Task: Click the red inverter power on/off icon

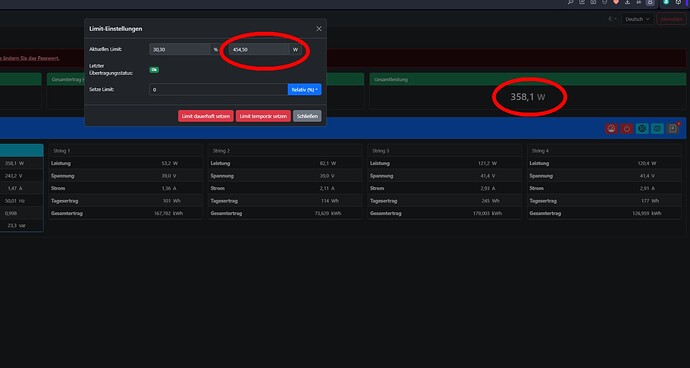Action: (x=627, y=129)
